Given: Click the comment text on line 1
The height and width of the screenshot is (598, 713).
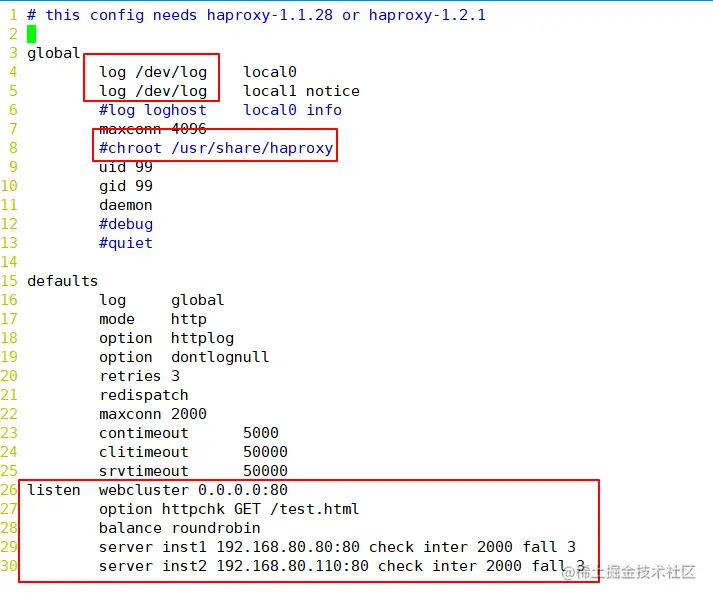Looking at the screenshot, I should (x=256, y=15).
